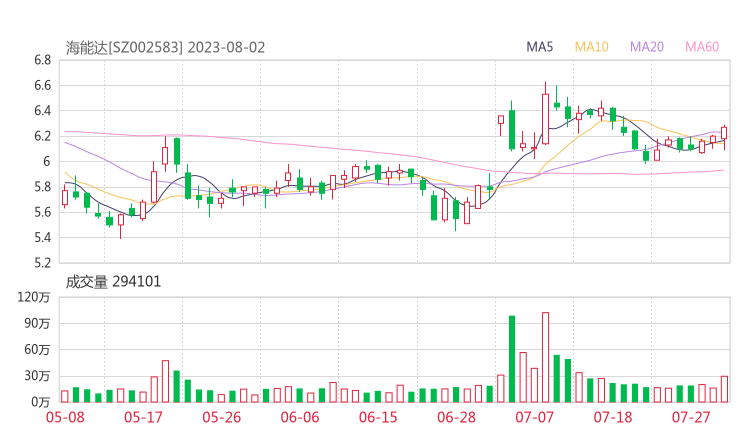
Task: Click the 6.2 price axis label
Action: coord(42,136)
